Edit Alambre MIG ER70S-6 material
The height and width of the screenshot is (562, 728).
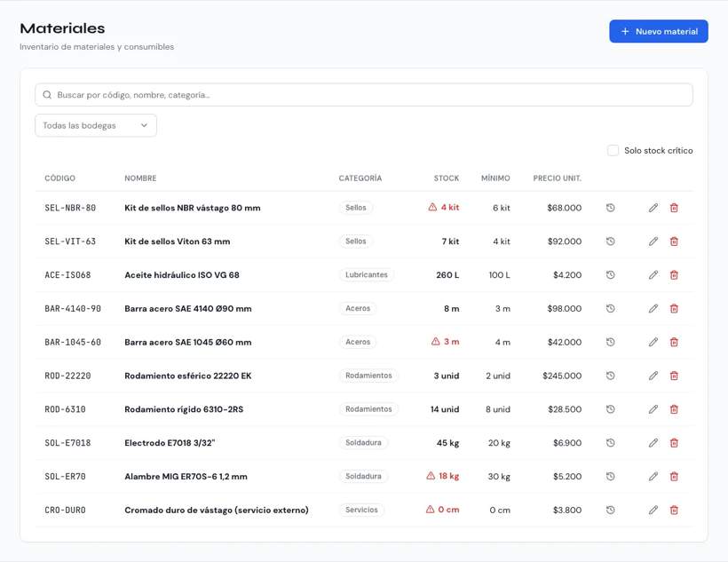(653, 476)
